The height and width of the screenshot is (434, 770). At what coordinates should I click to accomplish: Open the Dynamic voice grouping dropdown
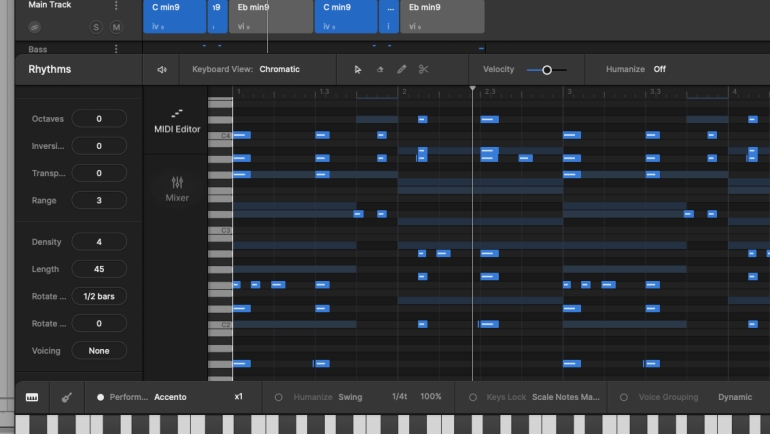[735, 397]
